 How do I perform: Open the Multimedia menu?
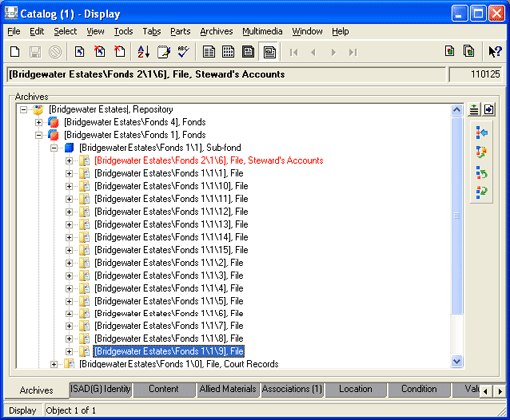262,31
